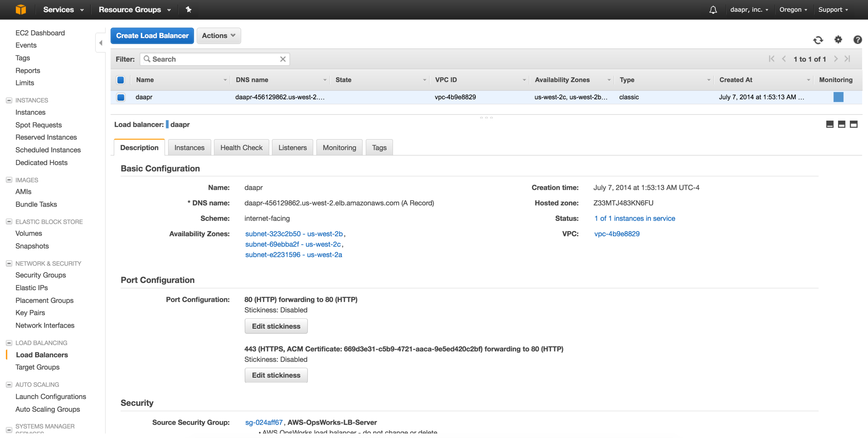Maximize the details pane
Viewport: 868px width, 438px height.
pos(854,124)
